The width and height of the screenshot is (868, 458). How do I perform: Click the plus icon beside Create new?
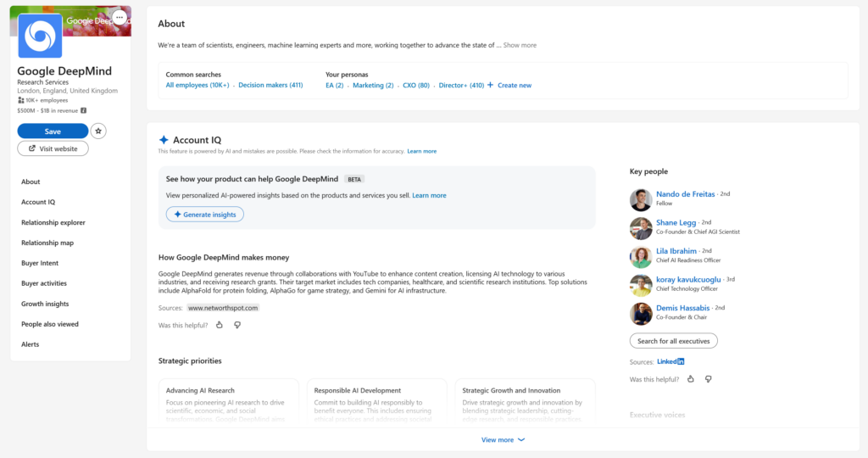tap(491, 85)
